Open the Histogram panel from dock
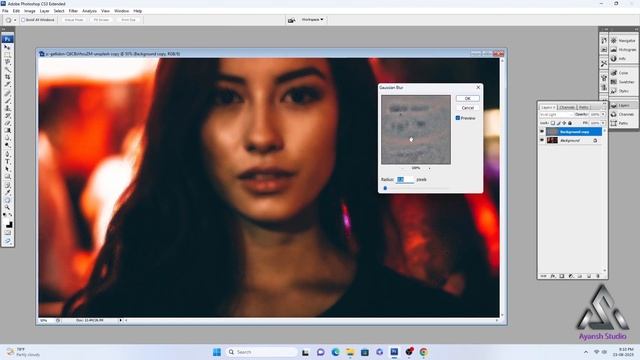The width and height of the screenshot is (640, 360). 623,49
